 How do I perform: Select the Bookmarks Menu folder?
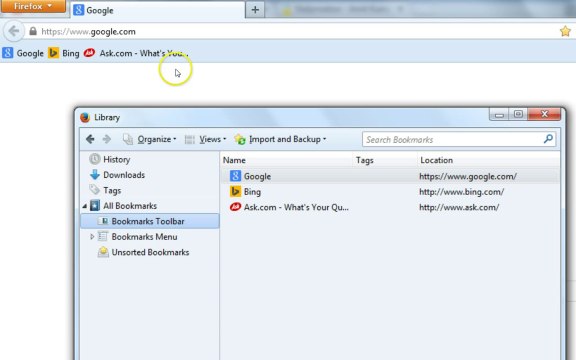(x=138, y=237)
